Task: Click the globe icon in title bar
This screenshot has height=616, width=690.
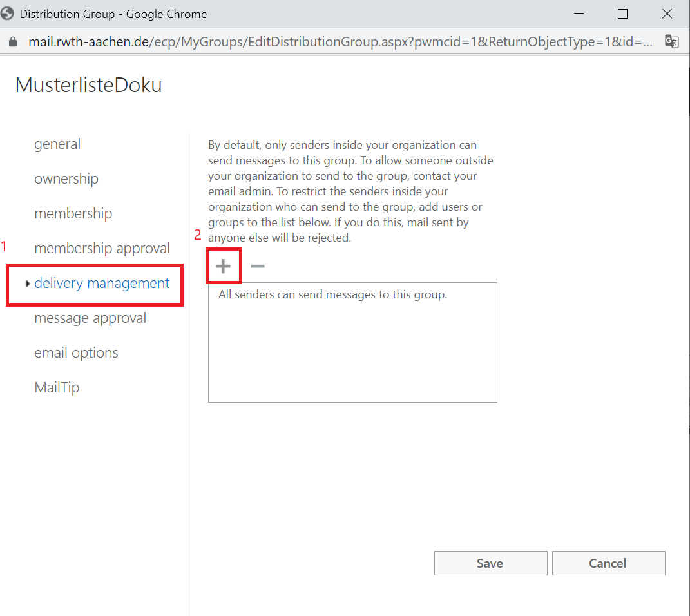Action: 8,14
